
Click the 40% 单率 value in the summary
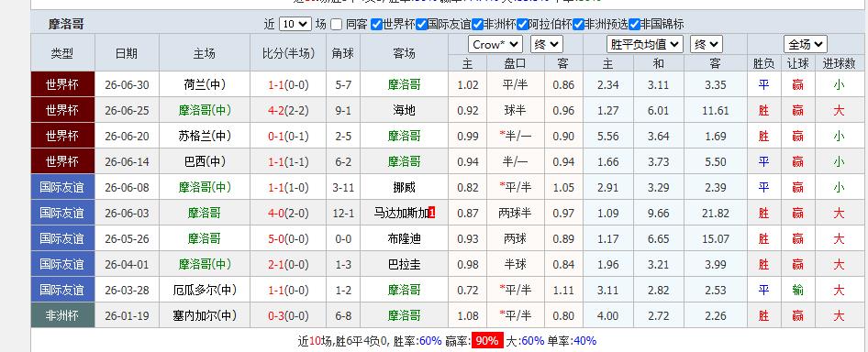[584, 341]
